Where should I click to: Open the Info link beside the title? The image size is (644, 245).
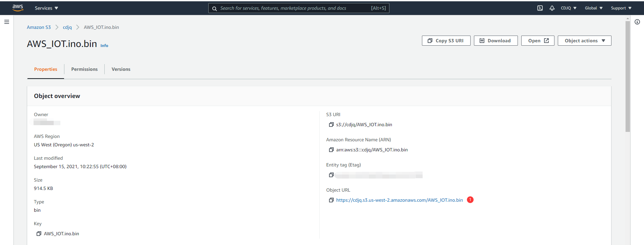pyautogui.click(x=104, y=46)
